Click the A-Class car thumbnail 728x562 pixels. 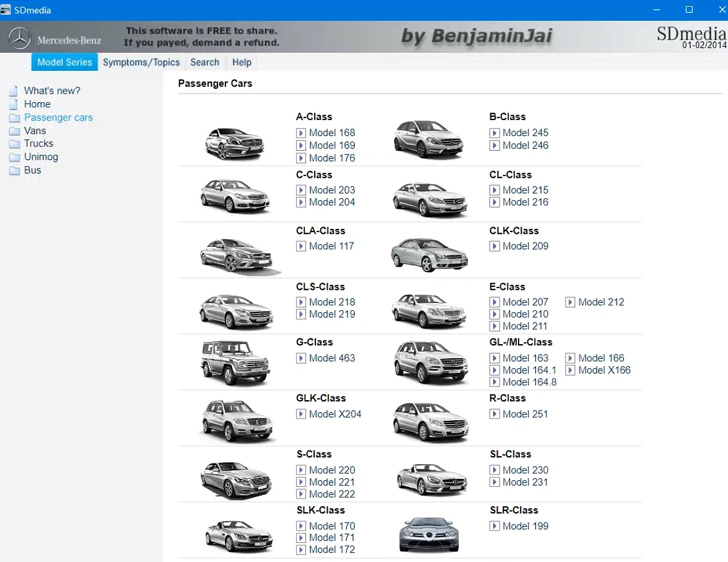click(235, 143)
